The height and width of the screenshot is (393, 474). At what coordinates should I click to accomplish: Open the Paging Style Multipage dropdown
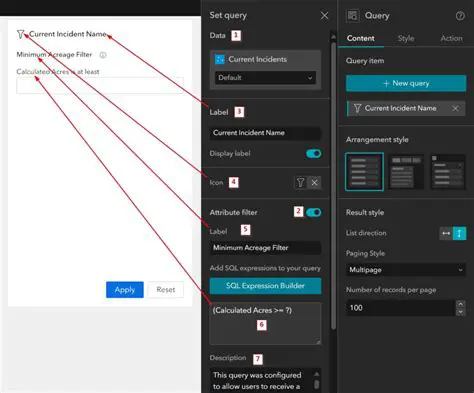(406, 270)
